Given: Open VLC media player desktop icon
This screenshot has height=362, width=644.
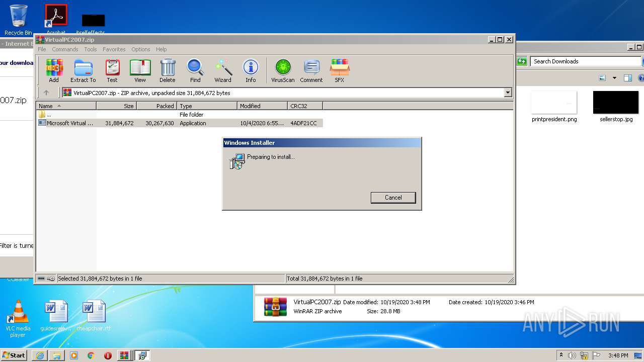Looking at the screenshot, I should [18, 318].
